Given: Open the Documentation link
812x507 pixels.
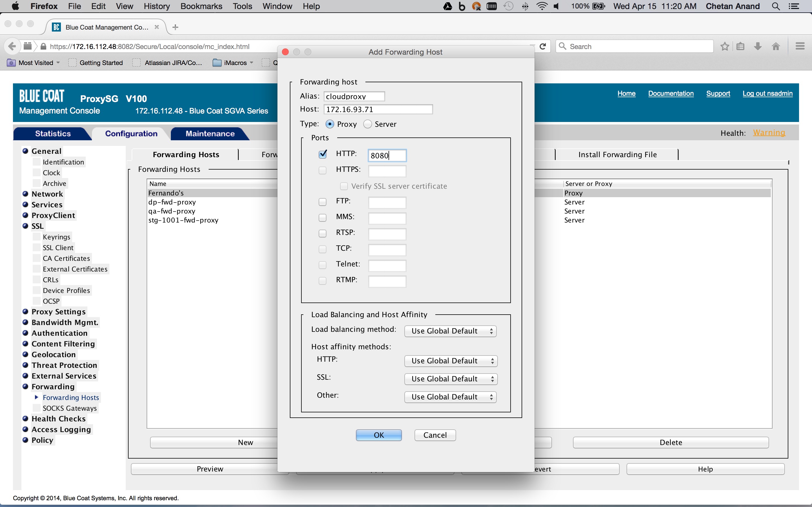Looking at the screenshot, I should coord(670,94).
